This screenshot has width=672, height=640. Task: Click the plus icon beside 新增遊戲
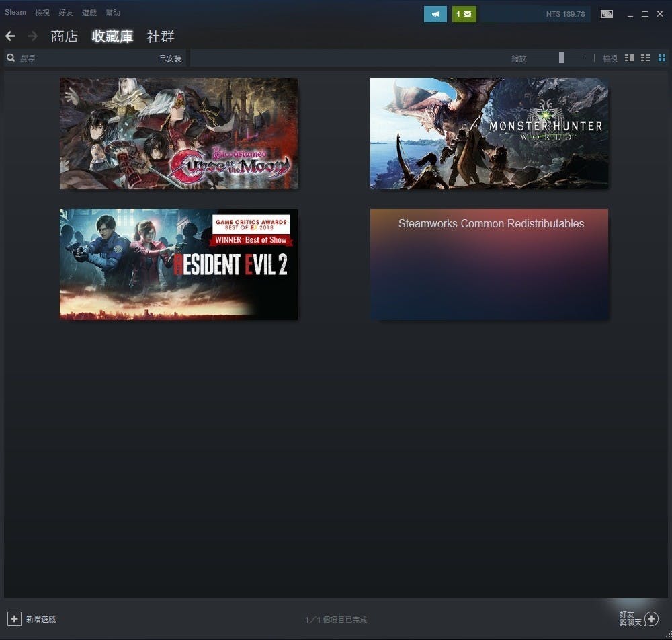point(14,618)
